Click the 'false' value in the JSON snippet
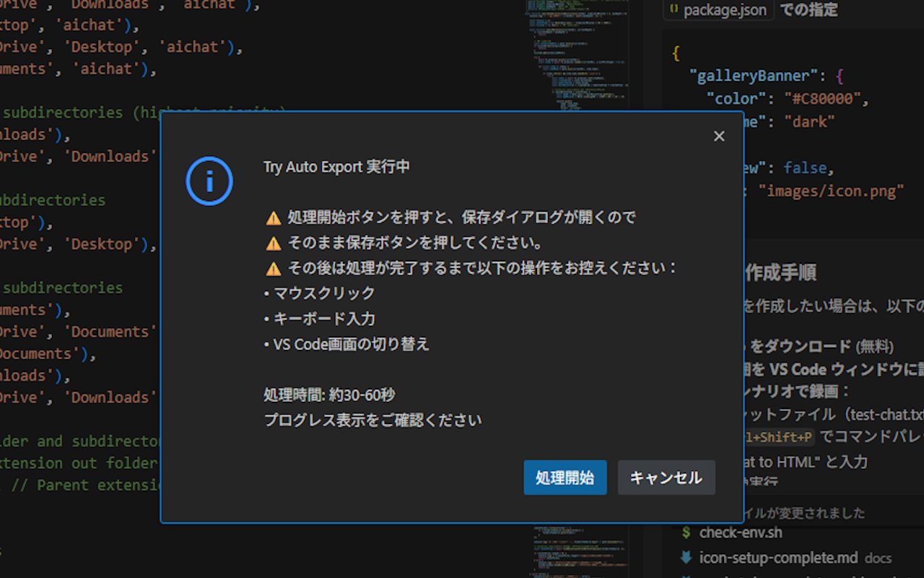 tap(805, 168)
